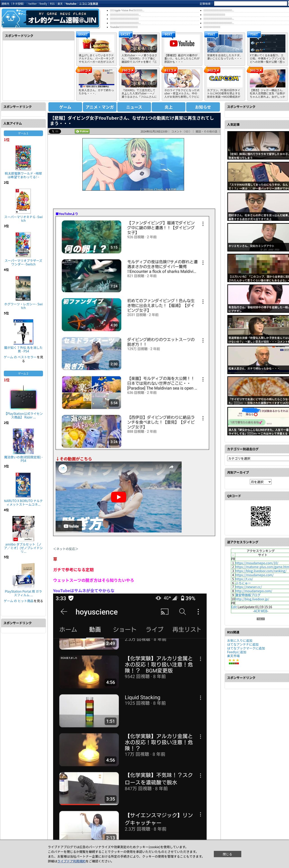Click the Youtube link in top bar
The width and height of the screenshot is (289, 868).
point(71,4)
